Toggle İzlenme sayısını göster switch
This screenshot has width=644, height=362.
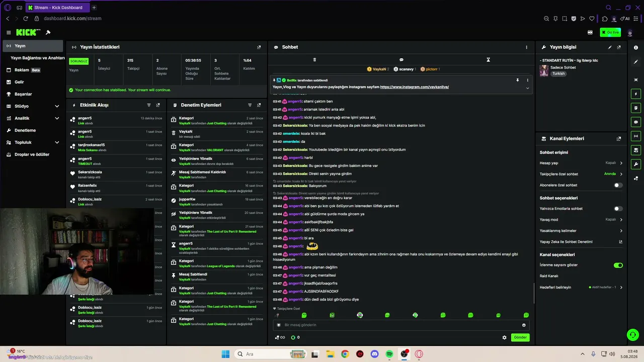click(x=618, y=265)
